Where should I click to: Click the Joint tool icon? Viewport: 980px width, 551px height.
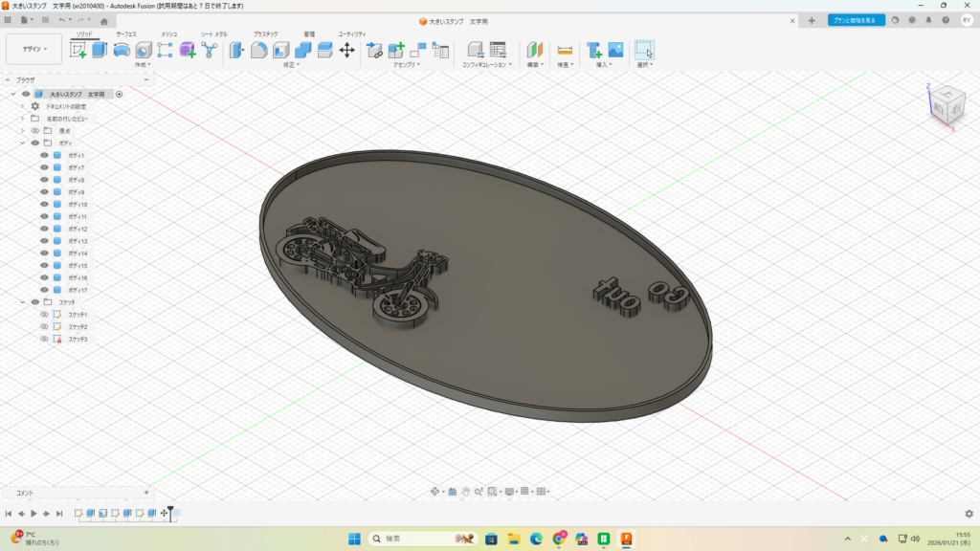pos(374,50)
